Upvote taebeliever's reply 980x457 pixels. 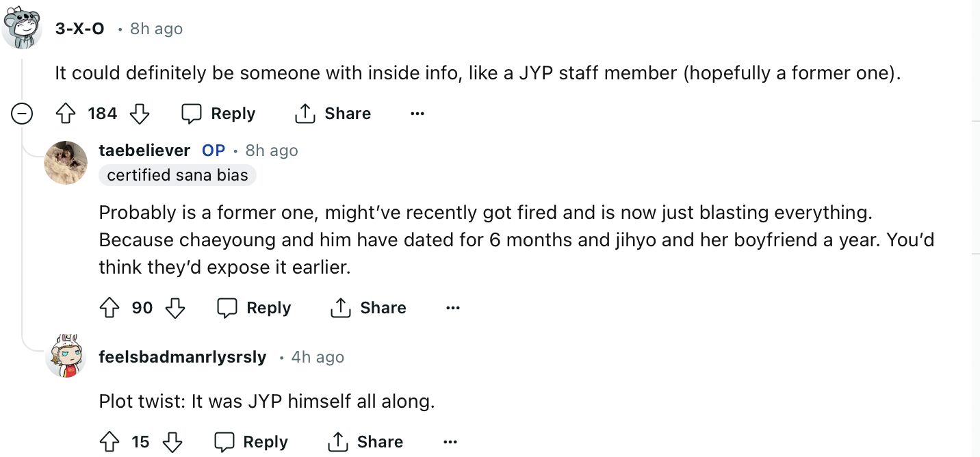pyautogui.click(x=110, y=308)
